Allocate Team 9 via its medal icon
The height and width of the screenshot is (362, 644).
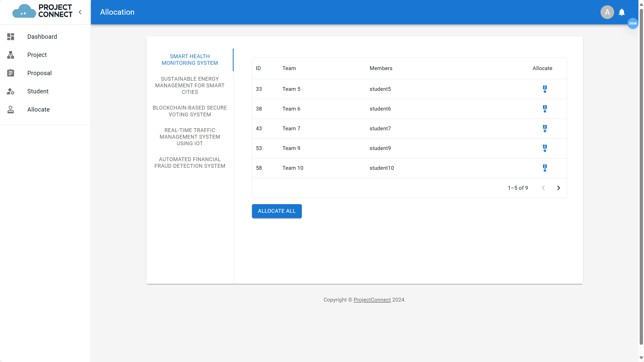pyautogui.click(x=545, y=148)
